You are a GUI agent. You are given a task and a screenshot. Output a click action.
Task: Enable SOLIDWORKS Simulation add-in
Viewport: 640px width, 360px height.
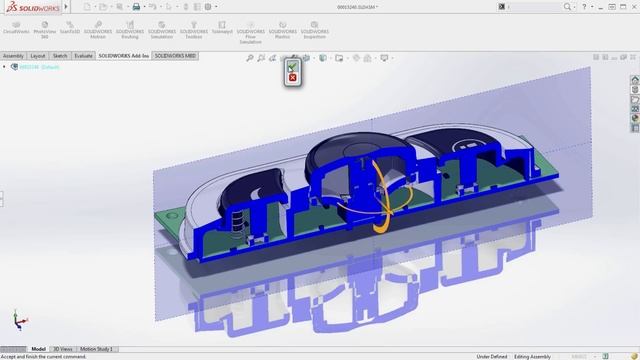point(162,30)
